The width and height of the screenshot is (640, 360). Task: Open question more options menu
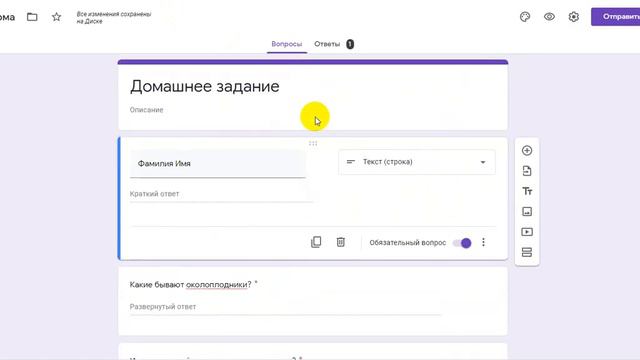tap(483, 242)
